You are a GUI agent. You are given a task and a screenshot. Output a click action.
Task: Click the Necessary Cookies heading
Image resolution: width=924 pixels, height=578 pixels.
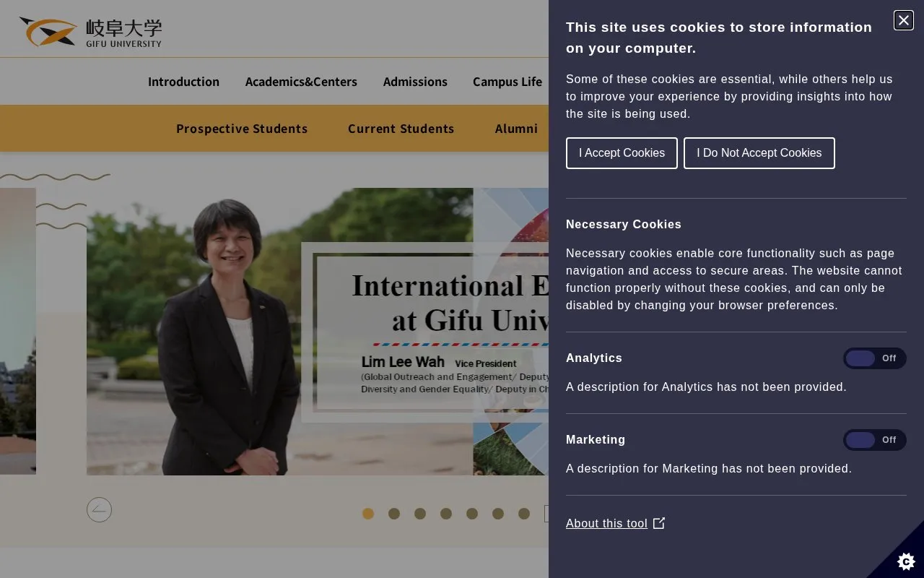click(624, 225)
